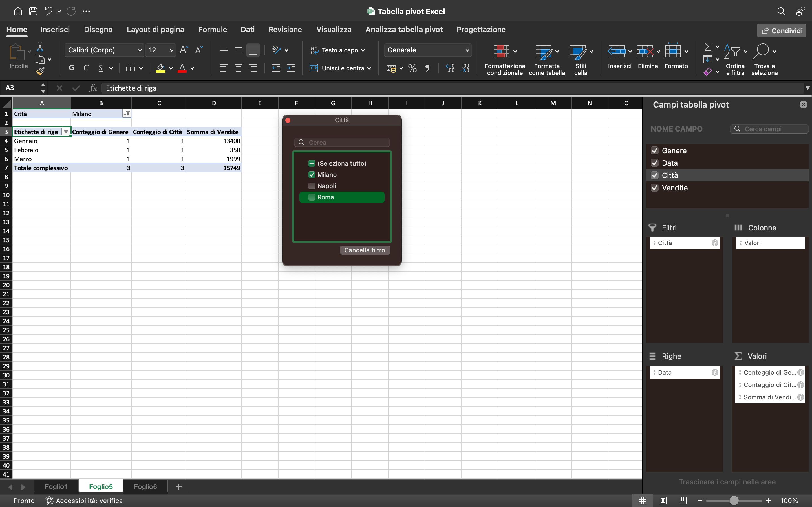Viewport: 812px width, 507px height.
Task: Uncheck the Vendite field checkbox
Action: point(655,187)
